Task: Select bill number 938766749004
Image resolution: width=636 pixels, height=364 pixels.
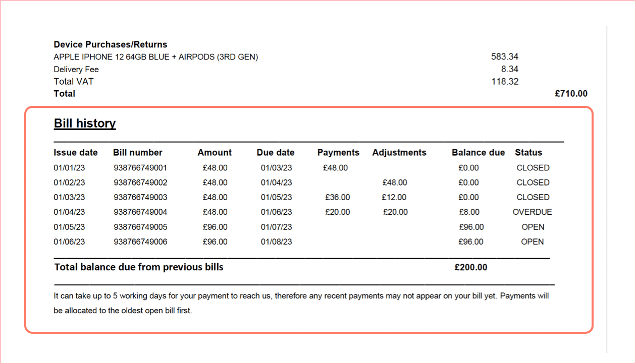Action: (140, 212)
